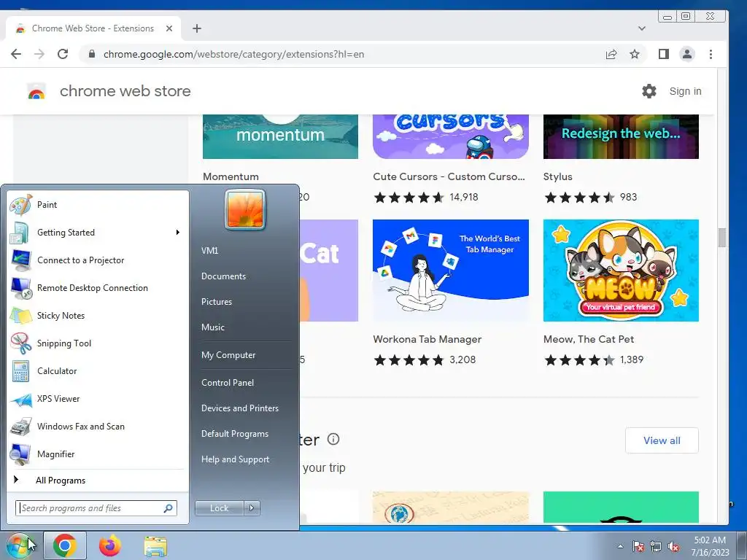Bookmark this page with the star

point(635,54)
